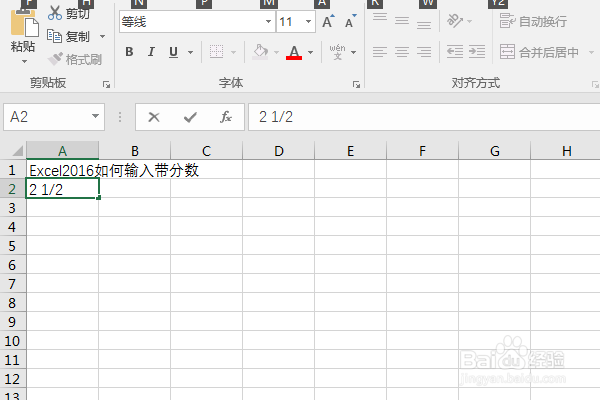Screen dimensions: 600x400
Task: Decrease font size with small A
Action: click(350, 21)
